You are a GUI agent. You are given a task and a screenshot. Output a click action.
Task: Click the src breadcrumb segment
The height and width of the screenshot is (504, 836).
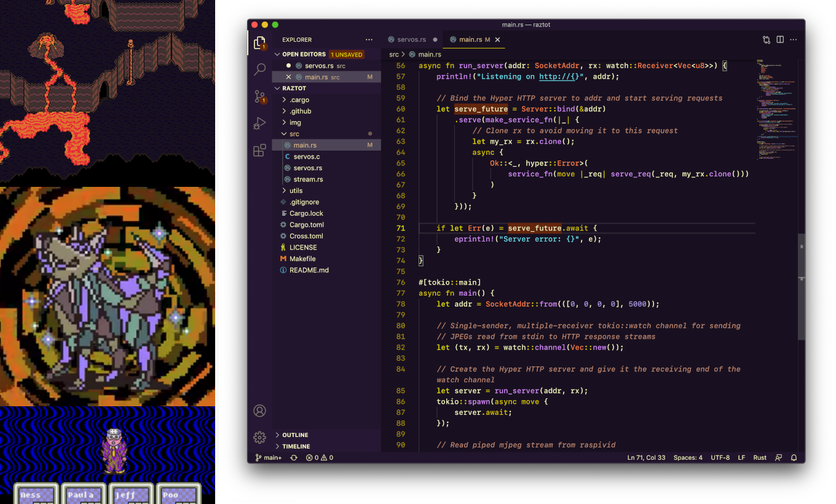pyautogui.click(x=393, y=55)
